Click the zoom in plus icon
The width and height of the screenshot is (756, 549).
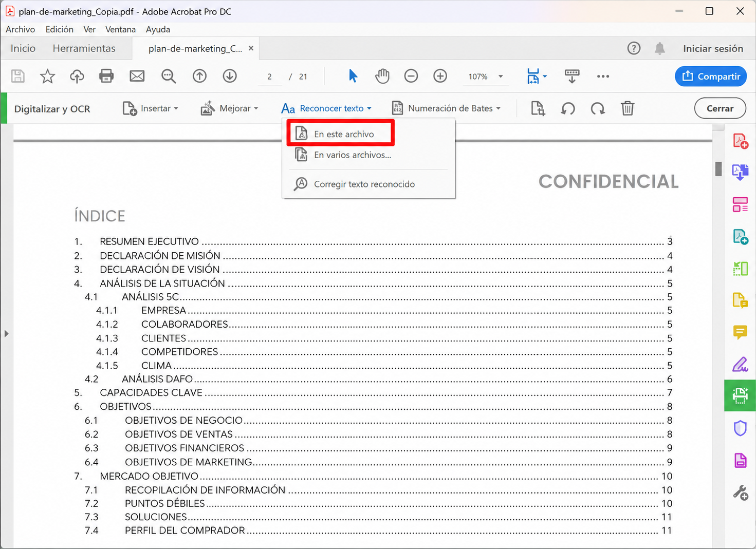440,77
